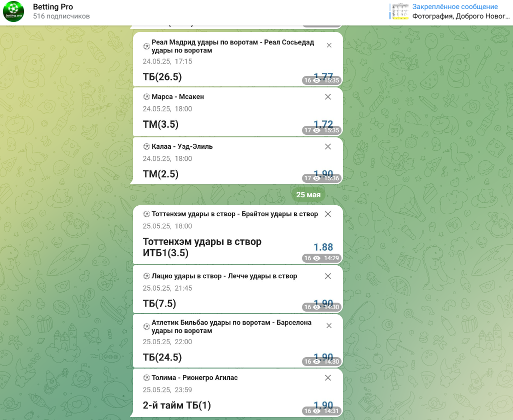Click Атлетик Бильбао - Барселона match title

[231, 327]
